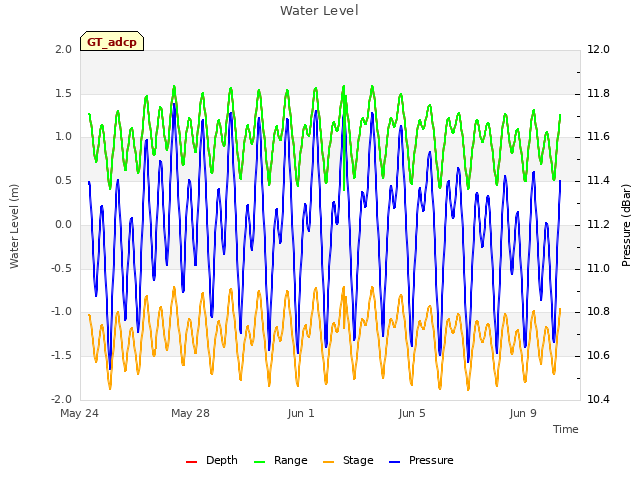Click the 11.2 pressure axis value

[x=598, y=224]
